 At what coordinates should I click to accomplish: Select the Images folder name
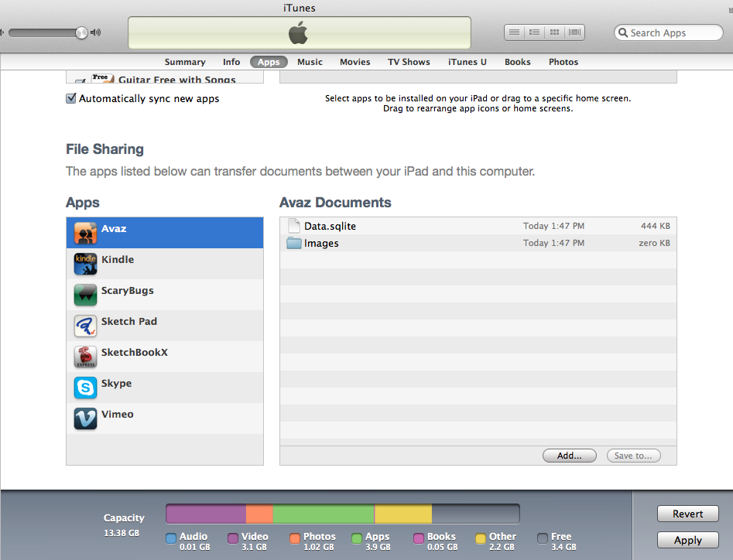(x=321, y=244)
